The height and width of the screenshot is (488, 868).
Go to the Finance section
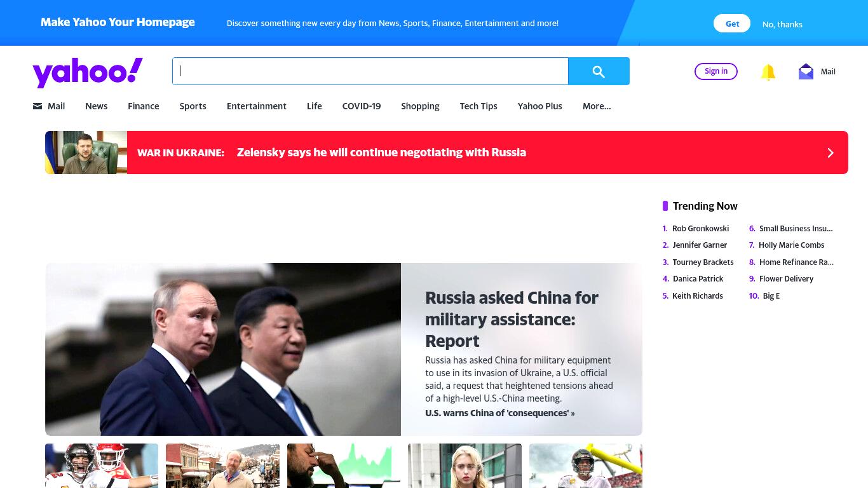pyautogui.click(x=144, y=106)
